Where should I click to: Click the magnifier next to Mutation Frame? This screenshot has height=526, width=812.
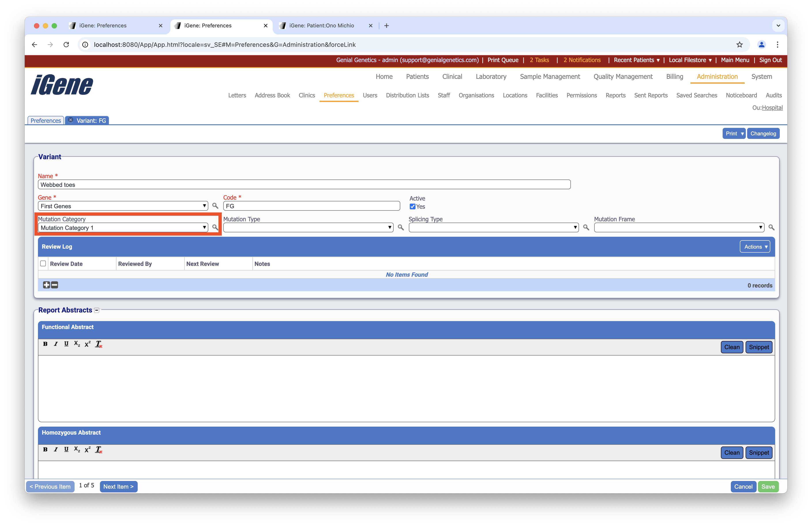(x=771, y=227)
